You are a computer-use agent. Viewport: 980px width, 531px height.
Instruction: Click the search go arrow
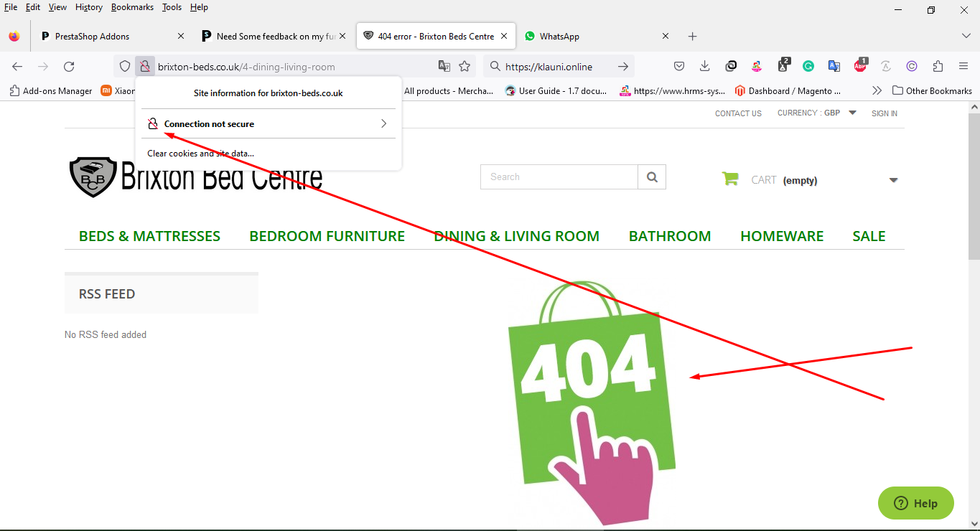point(623,67)
